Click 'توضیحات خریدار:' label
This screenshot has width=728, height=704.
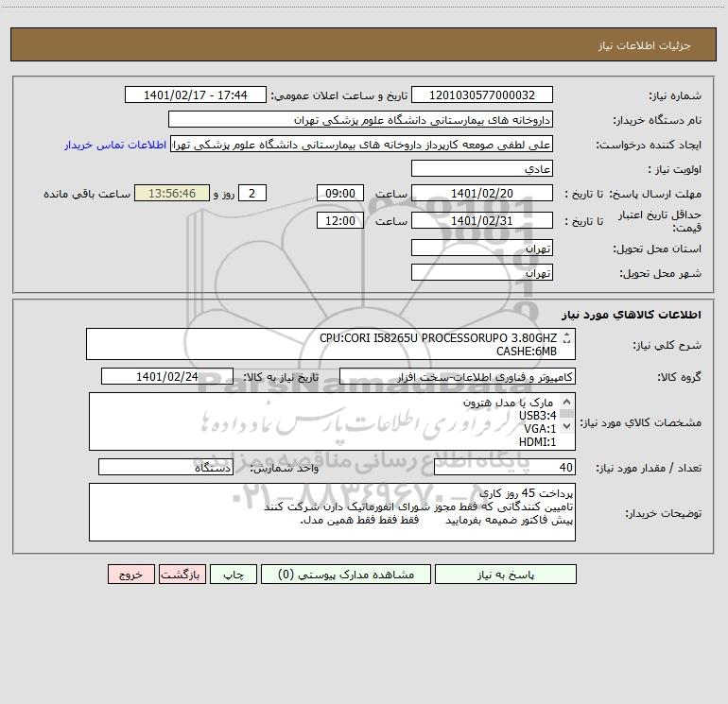tap(664, 513)
